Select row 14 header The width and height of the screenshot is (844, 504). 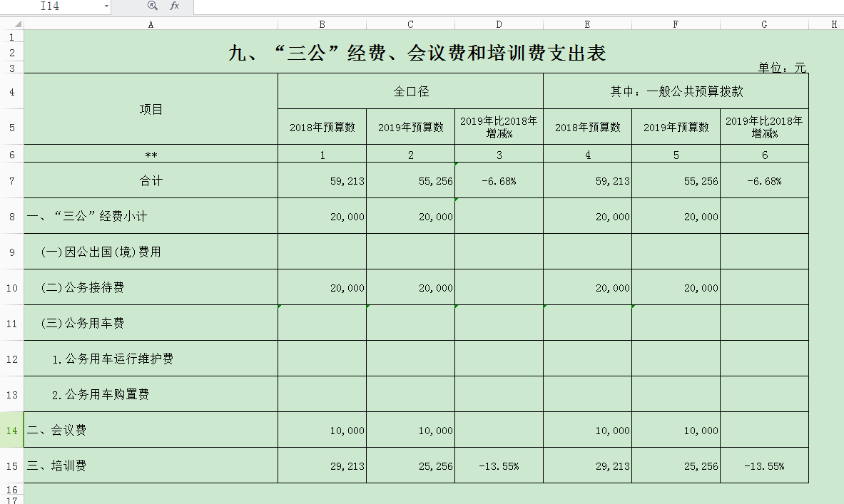11,430
